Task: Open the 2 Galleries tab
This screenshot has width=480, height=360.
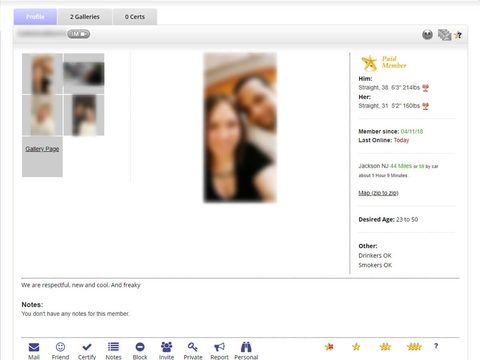Action: click(x=85, y=17)
